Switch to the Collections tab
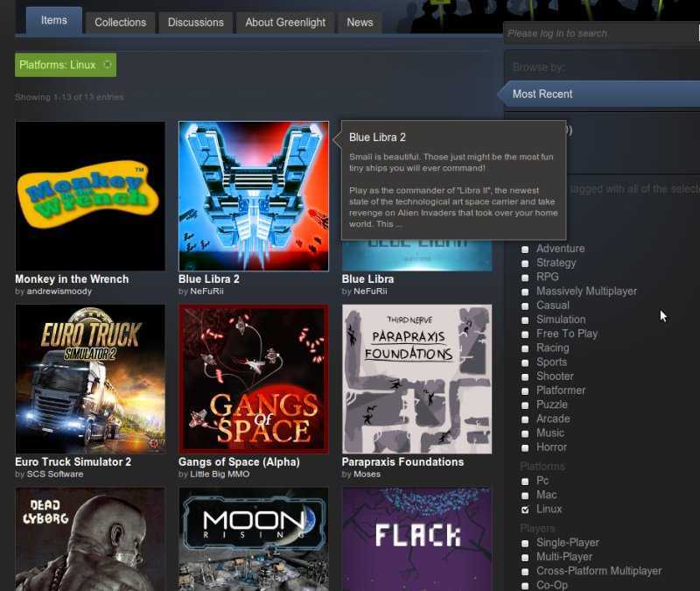The height and width of the screenshot is (591, 700). 120,23
